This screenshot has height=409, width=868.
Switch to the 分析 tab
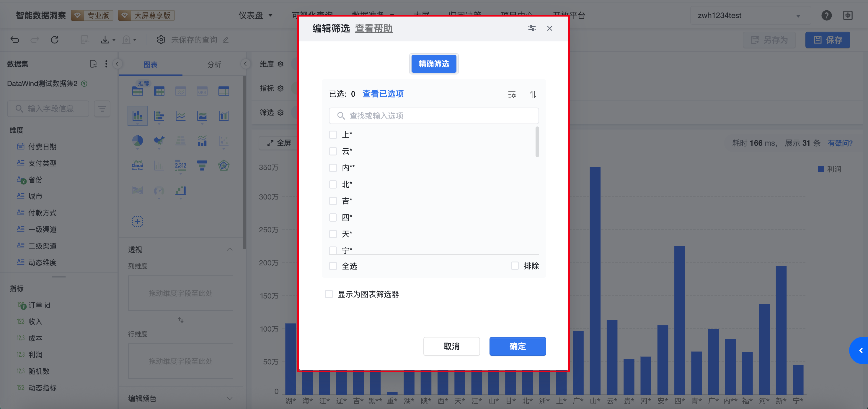point(214,64)
